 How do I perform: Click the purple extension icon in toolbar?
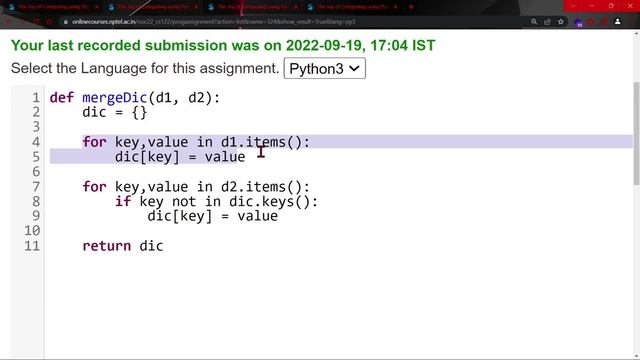pyautogui.click(x=578, y=22)
